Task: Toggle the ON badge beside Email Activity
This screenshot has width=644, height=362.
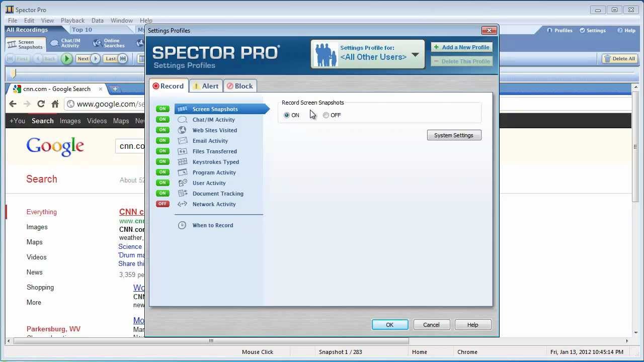Action: click(x=163, y=140)
